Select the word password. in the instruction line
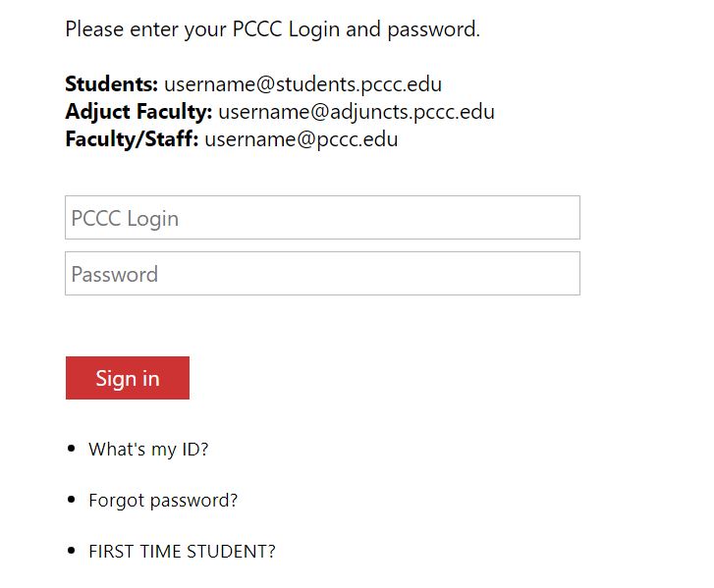This screenshot has width=714, height=588. (434, 30)
